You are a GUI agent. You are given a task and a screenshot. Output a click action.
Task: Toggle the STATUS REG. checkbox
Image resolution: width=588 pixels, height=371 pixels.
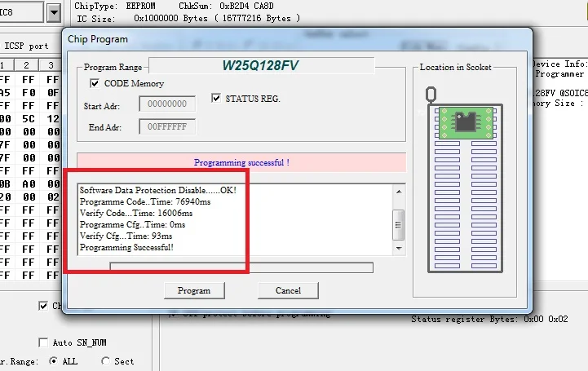(x=216, y=98)
